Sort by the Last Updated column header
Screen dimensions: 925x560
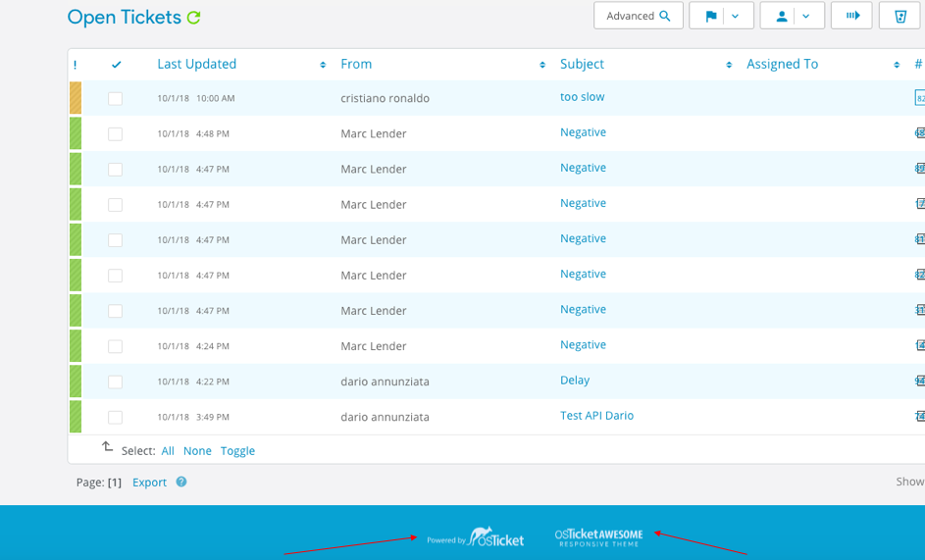(x=197, y=64)
